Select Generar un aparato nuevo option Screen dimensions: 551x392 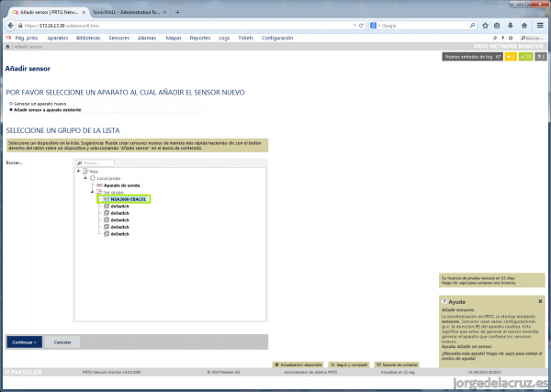[11, 104]
